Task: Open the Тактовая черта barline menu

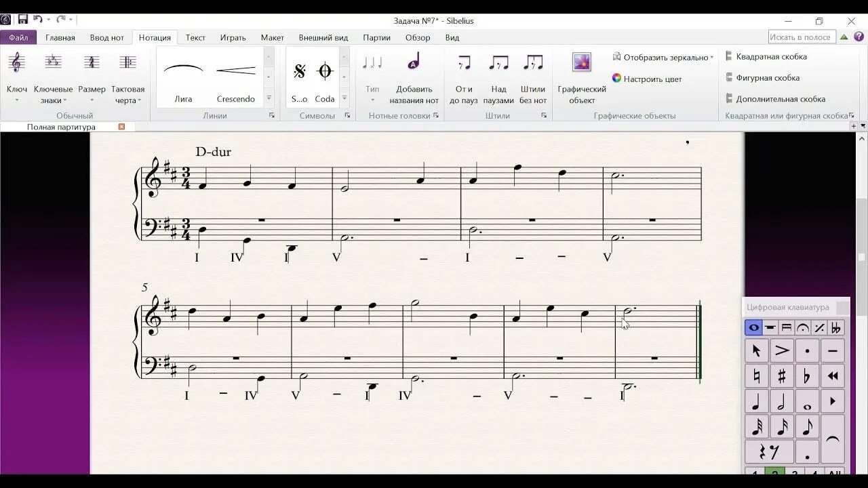Action: [x=127, y=77]
